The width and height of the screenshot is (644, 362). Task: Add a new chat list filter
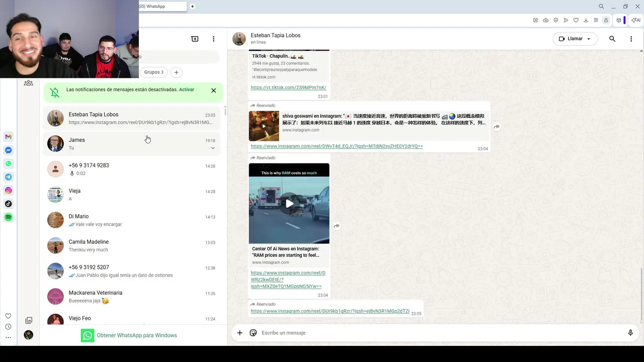coord(176,72)
